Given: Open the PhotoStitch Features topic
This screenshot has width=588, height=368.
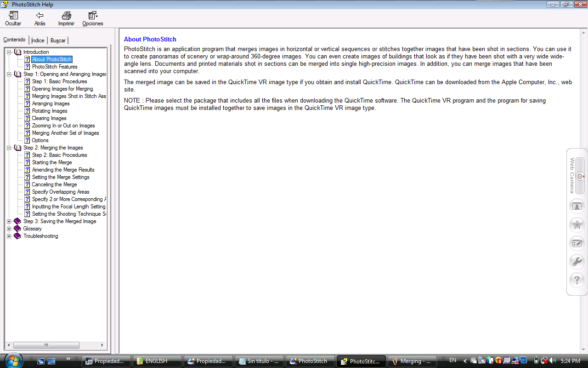Looking at the screenshot, I should coord(55,67).
